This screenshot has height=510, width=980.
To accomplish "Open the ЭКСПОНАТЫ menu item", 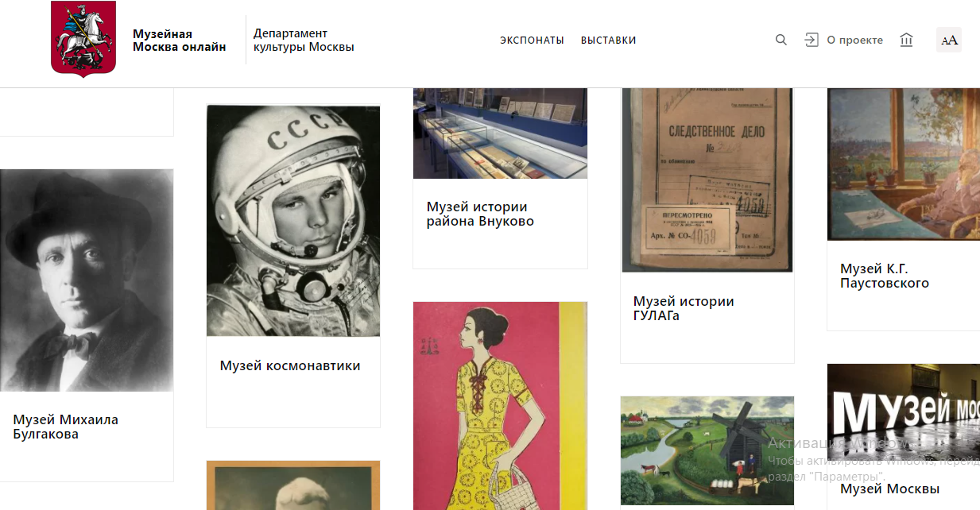I will pos(532,40).
